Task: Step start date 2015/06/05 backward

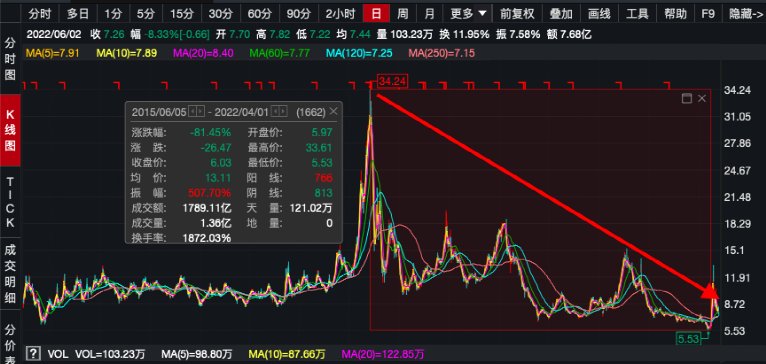Action: (192, 112)
